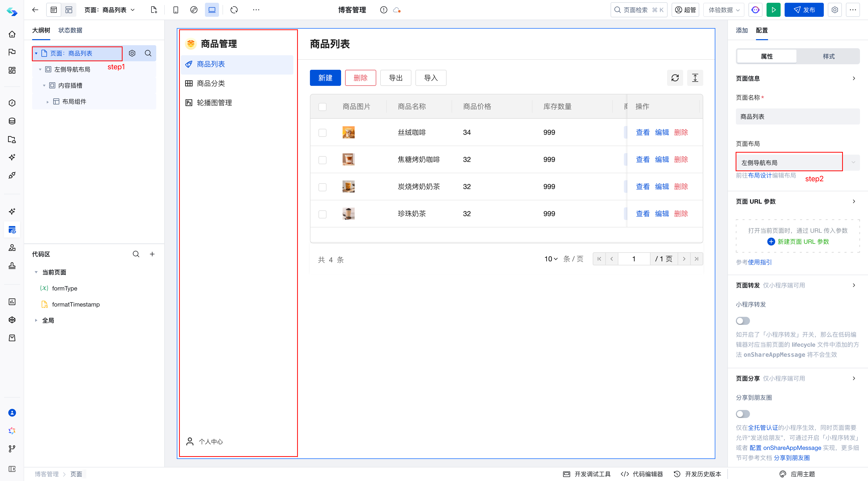Expand the 布局组件 tree node
Viewport: 868px width, 481px height.
click(47, 102)
